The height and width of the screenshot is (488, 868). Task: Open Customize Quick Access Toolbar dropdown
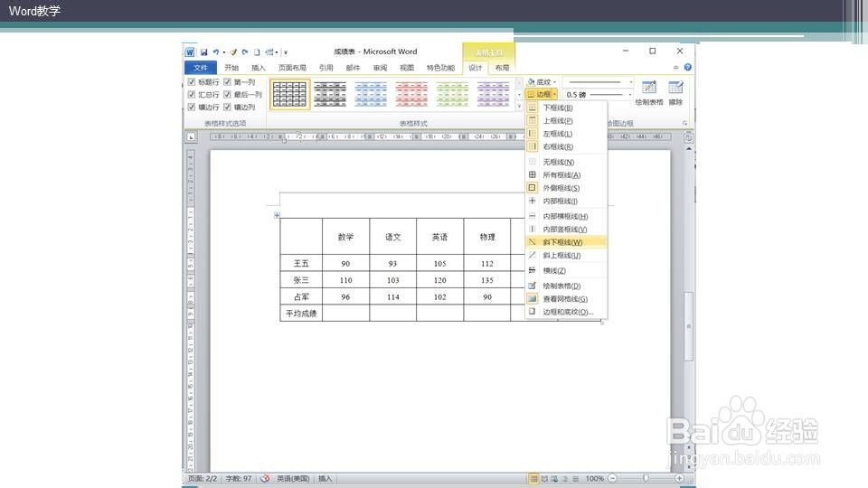point(287,52)
